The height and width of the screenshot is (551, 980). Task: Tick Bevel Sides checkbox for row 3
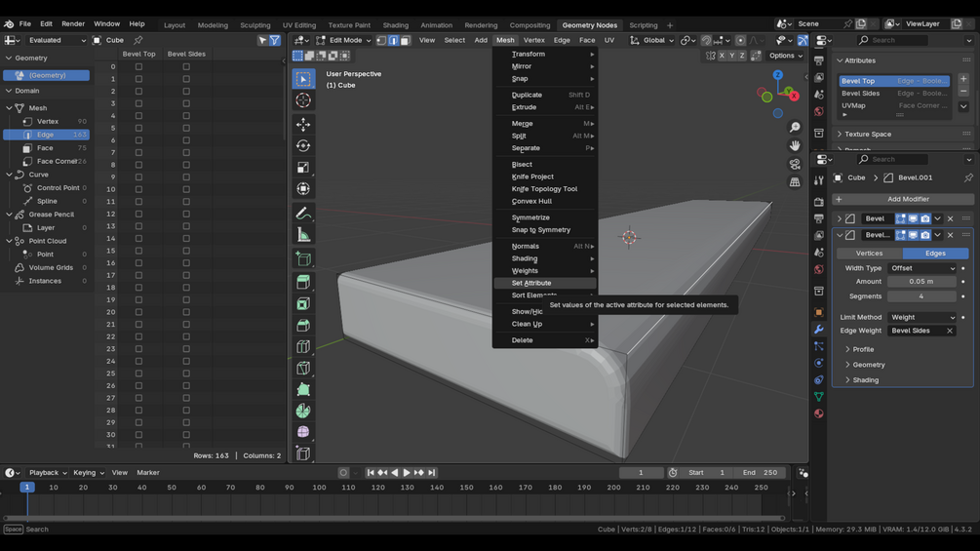click(x=186, y=103)
